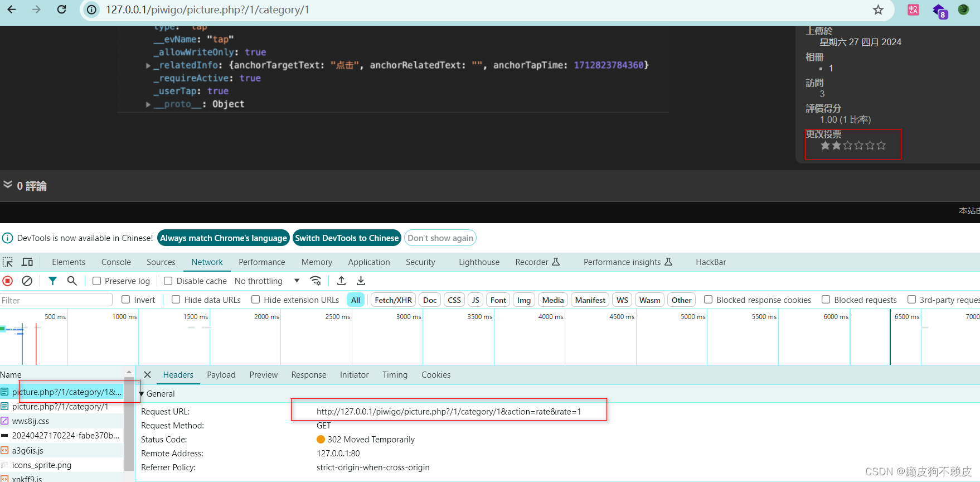Switch to the Console tab
This screenshot has width=980, height=482.
tap(116, 262)
